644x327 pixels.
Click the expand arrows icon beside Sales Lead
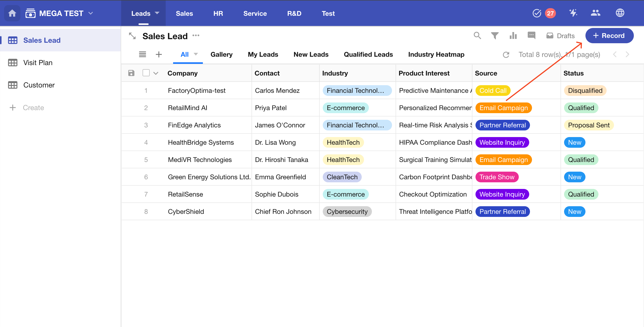tap(132, 36)
